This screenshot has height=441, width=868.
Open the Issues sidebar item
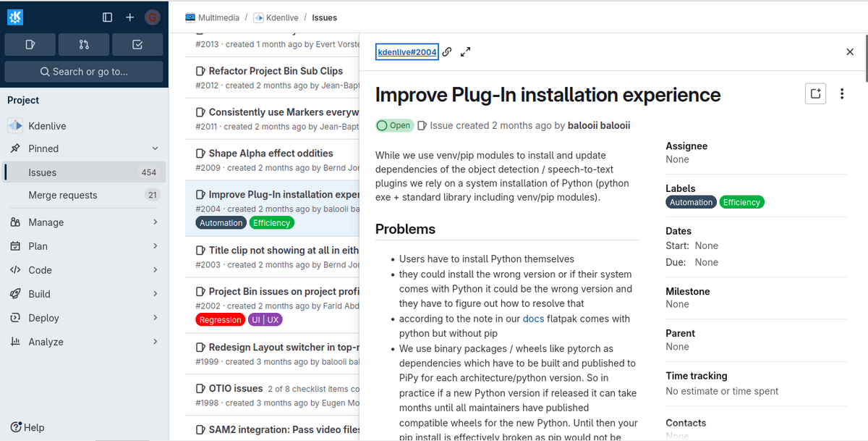coord(43,172)
